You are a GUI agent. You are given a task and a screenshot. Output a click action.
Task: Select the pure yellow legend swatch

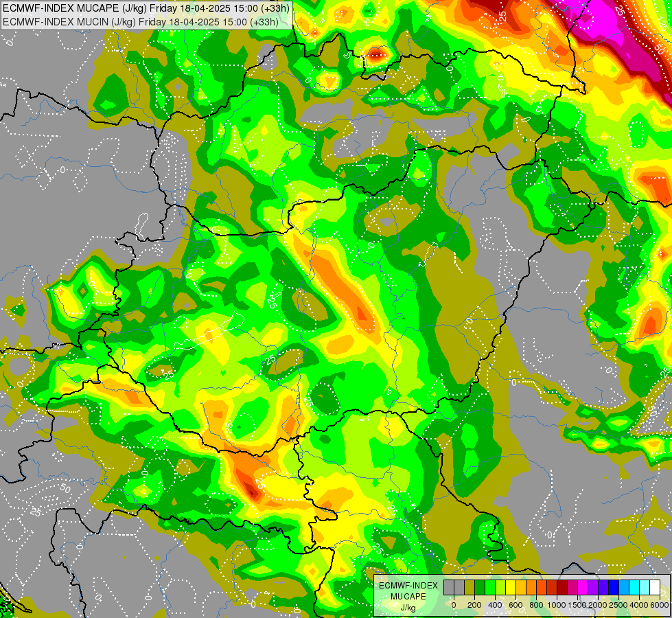tap(511, 588)
